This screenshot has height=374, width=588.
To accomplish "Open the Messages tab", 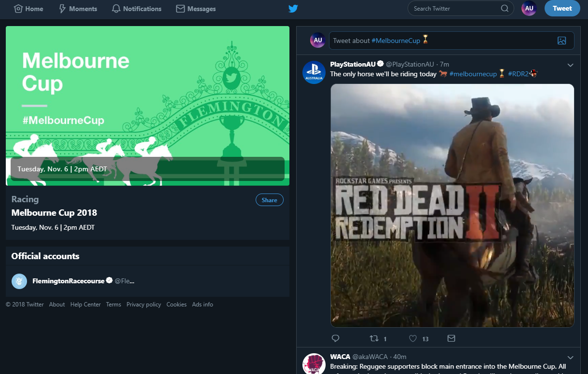I will pyautogui.click(x=196, y=9).
